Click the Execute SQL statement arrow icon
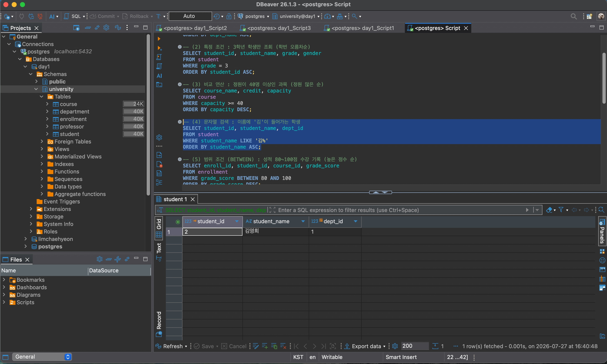Screen dimensions: 607x364 pyautogui.click(x=159, y=39)
